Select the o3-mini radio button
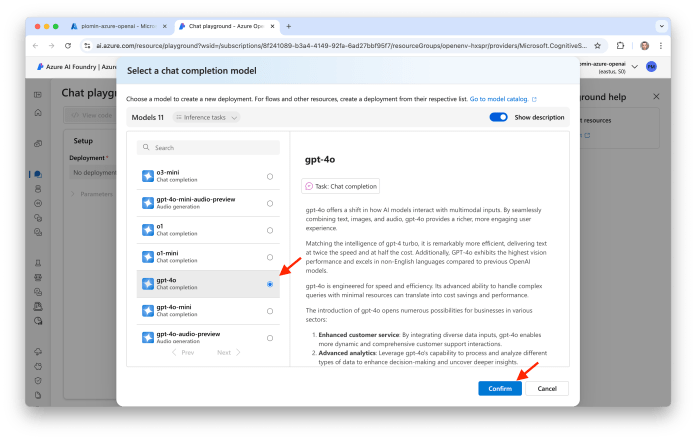The width and height of the screenshot is (696, 440). pyautogui.click(x=270, y=177)
